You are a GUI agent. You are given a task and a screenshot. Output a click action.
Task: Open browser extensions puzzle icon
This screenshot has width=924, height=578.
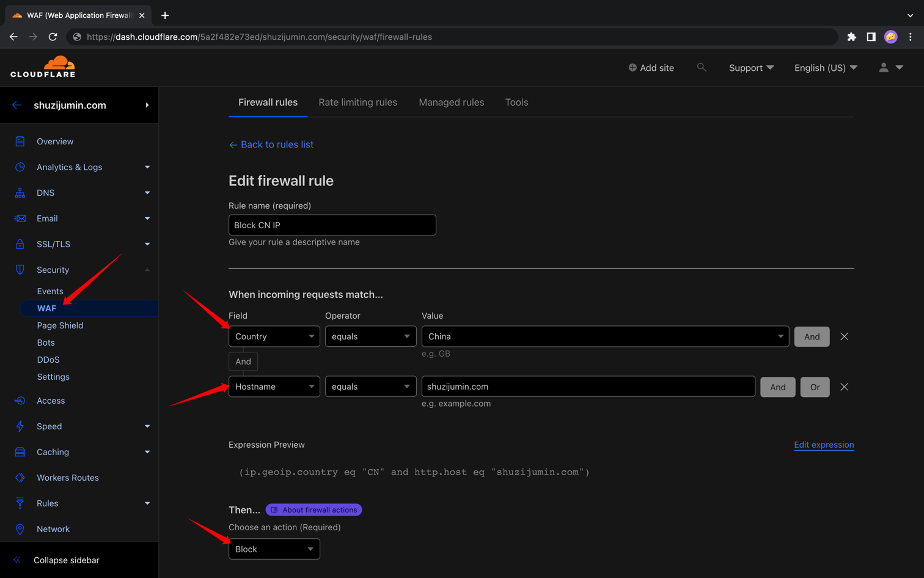click(852, 37)
